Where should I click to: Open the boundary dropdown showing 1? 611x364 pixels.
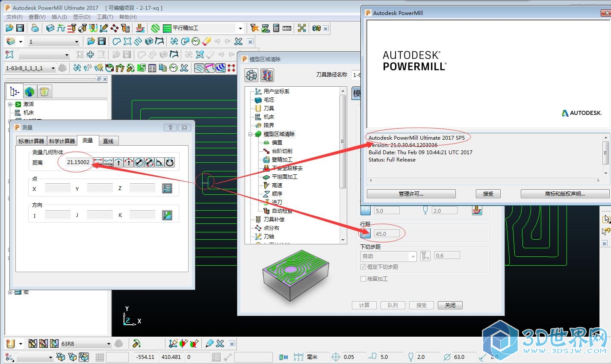click(77, 41)
